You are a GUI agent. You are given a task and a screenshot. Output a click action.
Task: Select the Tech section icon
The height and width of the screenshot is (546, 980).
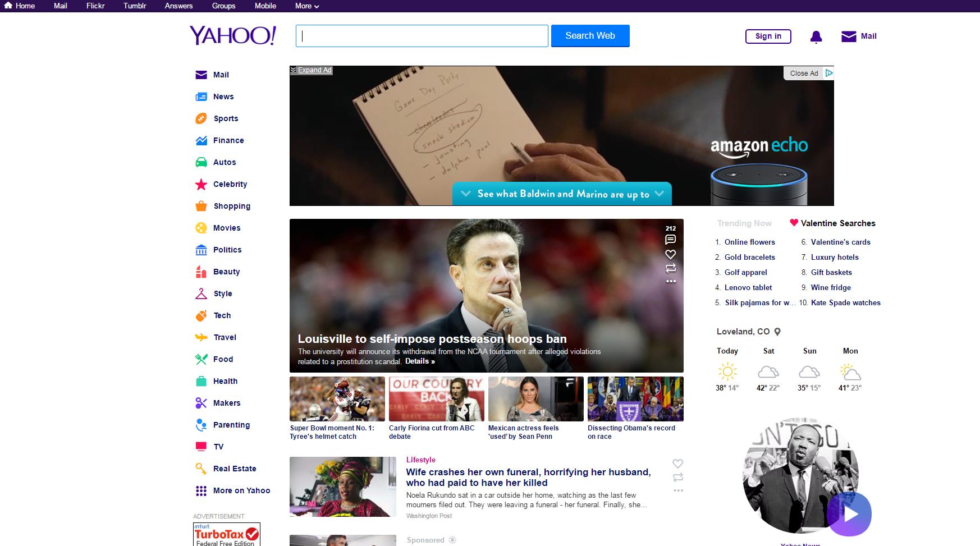[201, 315]
